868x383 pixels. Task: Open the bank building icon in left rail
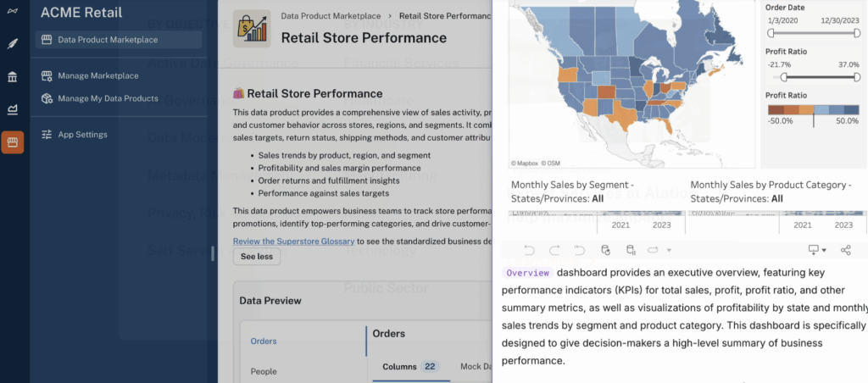point(13,77)
